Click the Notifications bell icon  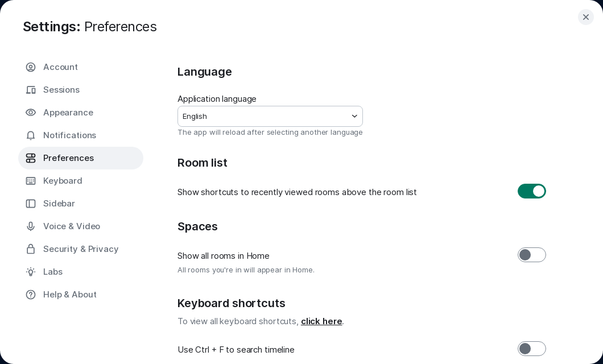31,135
